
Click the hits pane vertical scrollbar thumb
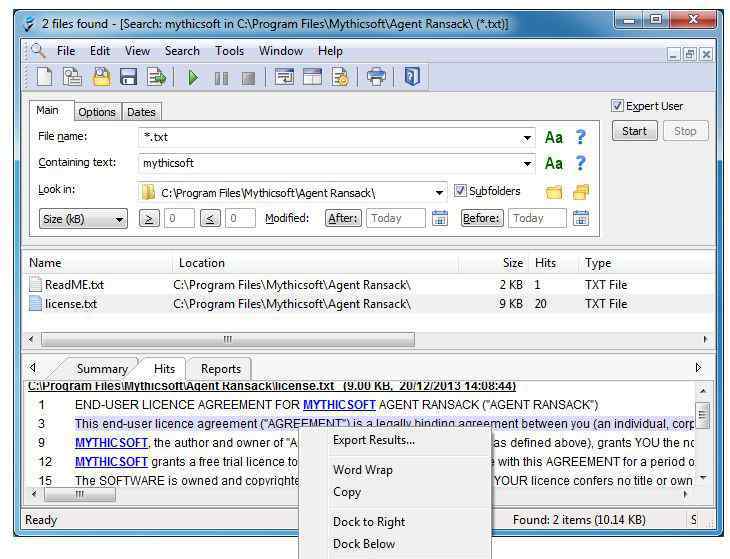(x=703, y=414)
